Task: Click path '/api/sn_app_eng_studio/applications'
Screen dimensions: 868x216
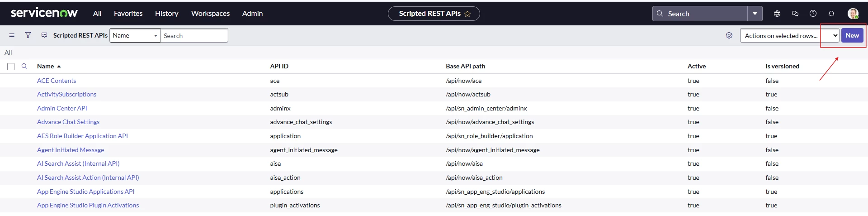Action: (495, 192)
